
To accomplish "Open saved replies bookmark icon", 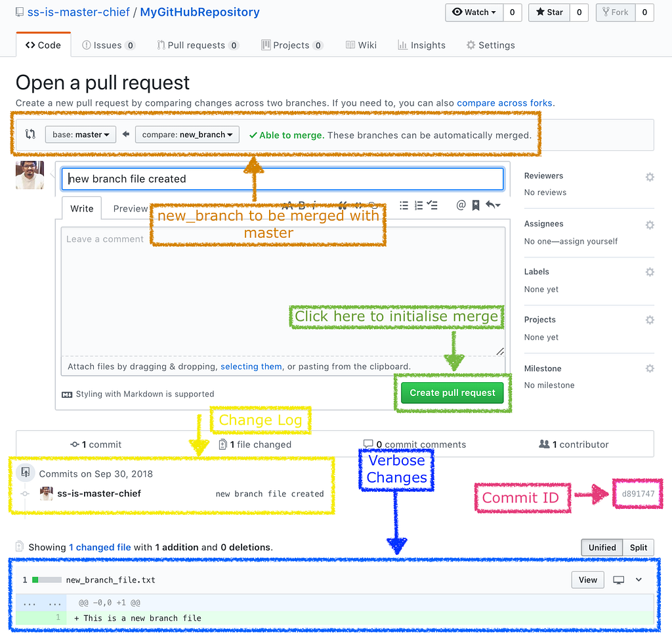I will point(476,206).
